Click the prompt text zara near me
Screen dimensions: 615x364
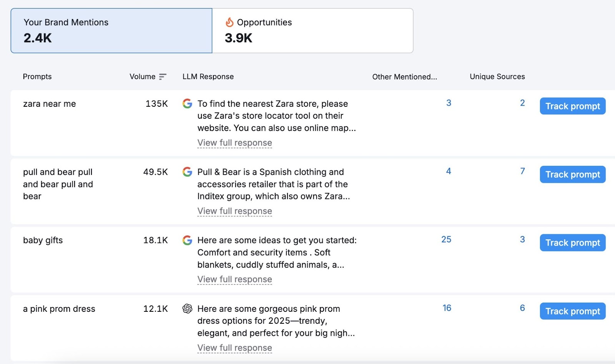coord(49,103)
